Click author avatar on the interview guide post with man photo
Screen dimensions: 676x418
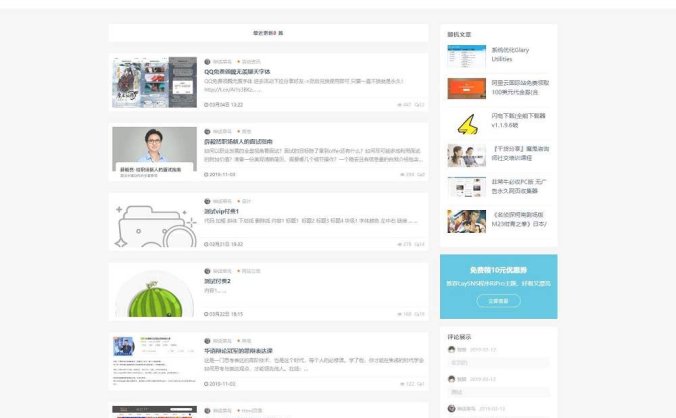(207, 131)
